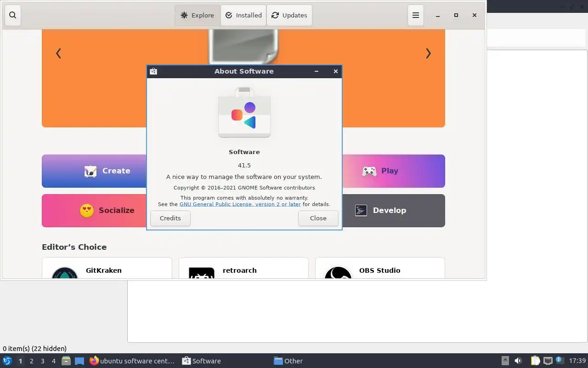Open the retroarch app card
The height and width of the screenshot is (368, 588).
pos(243,268)
